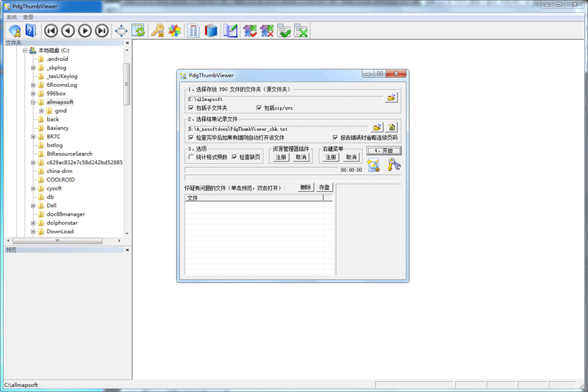588x392 pixels.
Task: Click the 删除 delete button
Action: pos(306,188)
